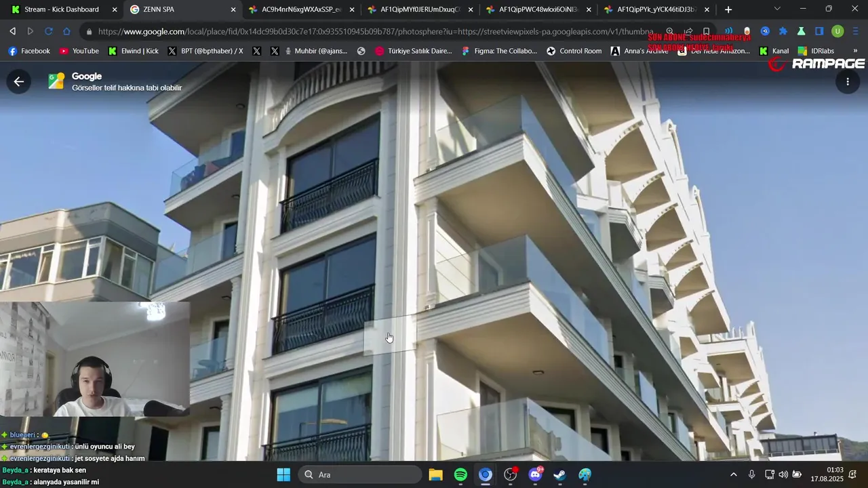The height and width of the screenshot is (488, 868).
Task: Click the browser back button
Action: 12,31
